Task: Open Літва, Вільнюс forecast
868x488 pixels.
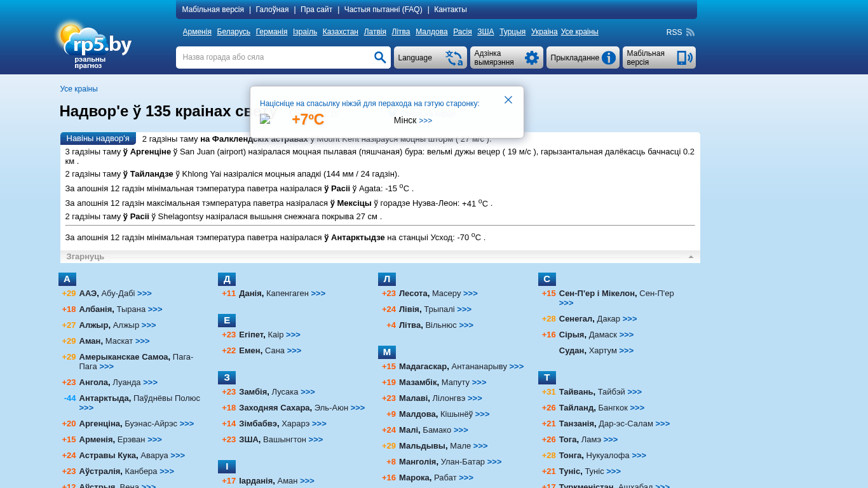Action: pyautogui.click(x=437, y=325)
